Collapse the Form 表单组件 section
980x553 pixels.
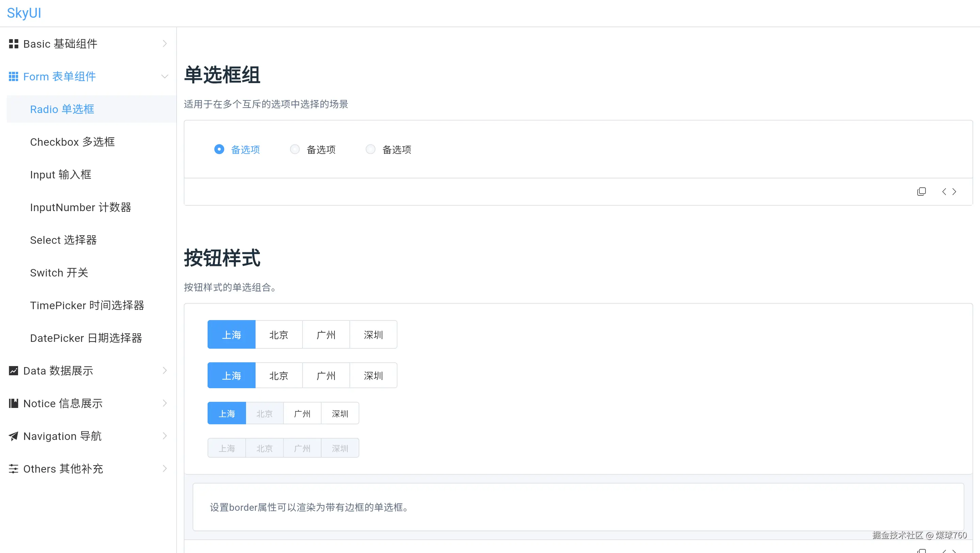coord(164,77)
